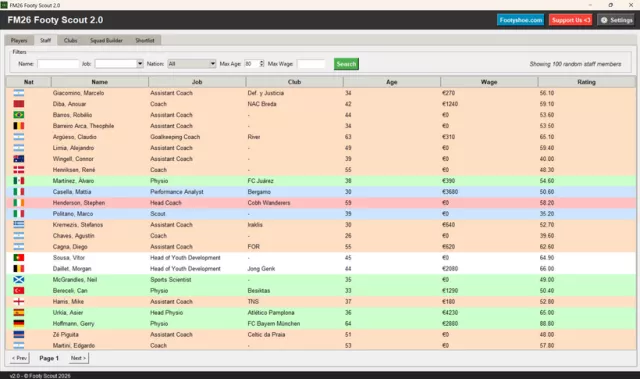Click Argentina flag beside Cagna, Diego
The image size is (640, 379).
[19, 247]
